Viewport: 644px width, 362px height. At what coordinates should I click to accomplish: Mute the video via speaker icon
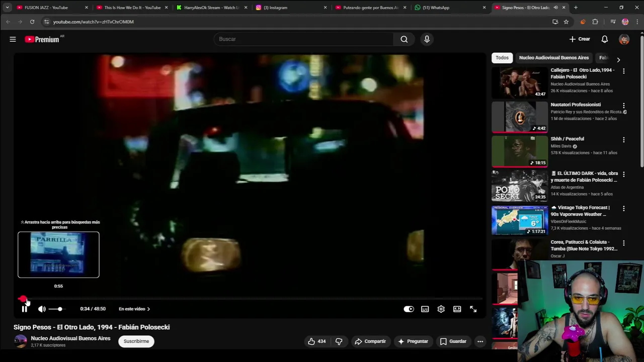pos(42,309)
